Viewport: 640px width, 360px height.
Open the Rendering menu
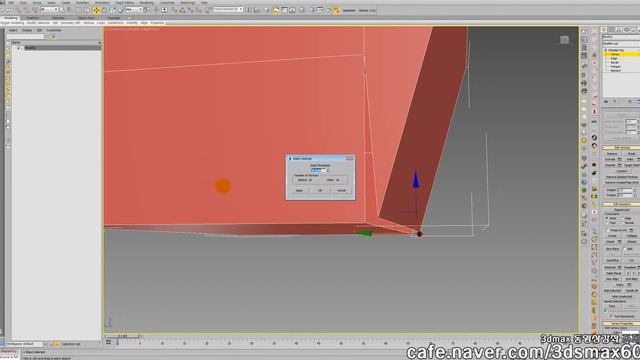147,2
